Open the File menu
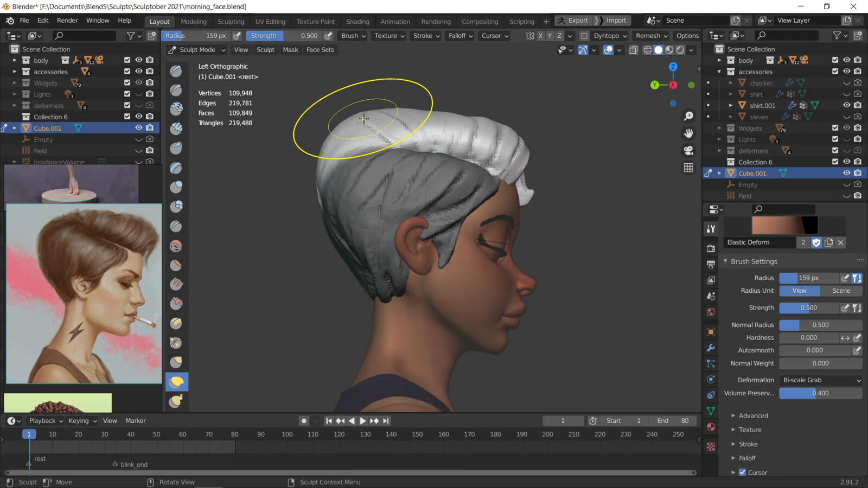 pos(24,21)
